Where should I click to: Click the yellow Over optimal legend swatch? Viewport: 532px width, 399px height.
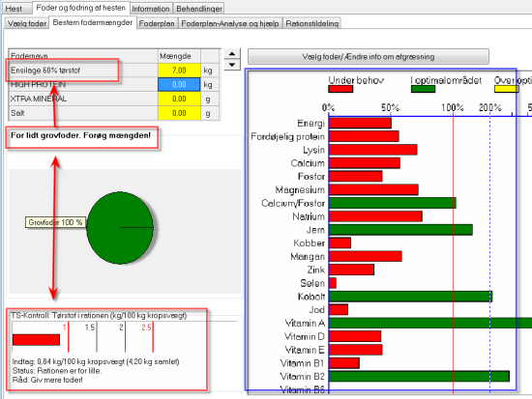506,89
